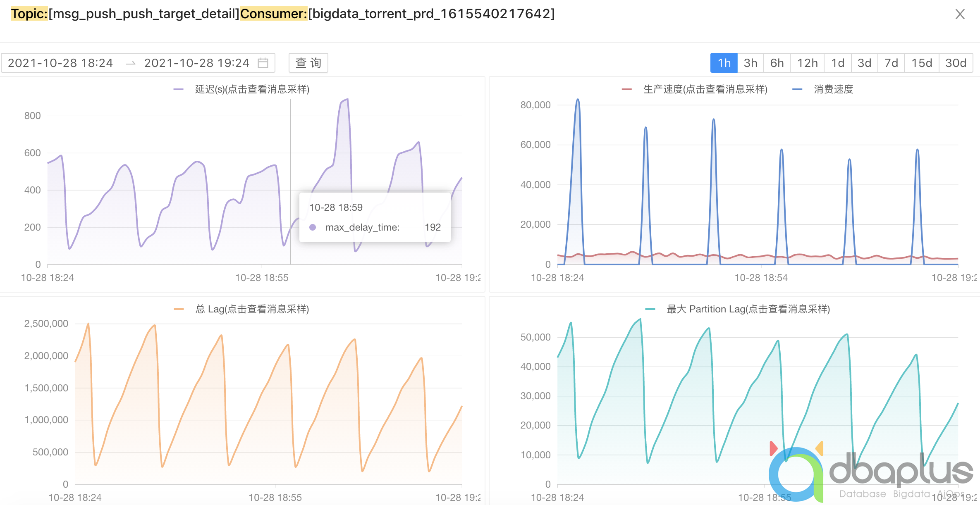Select the 1d time range tab
This screenshot has width=980, height=505.
click(838, 63)
